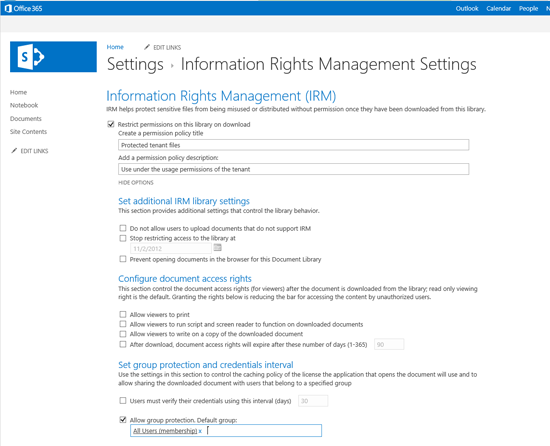Click the Set additional IRM library settings heading
The image size is (550, 446).
click(184, 201)
